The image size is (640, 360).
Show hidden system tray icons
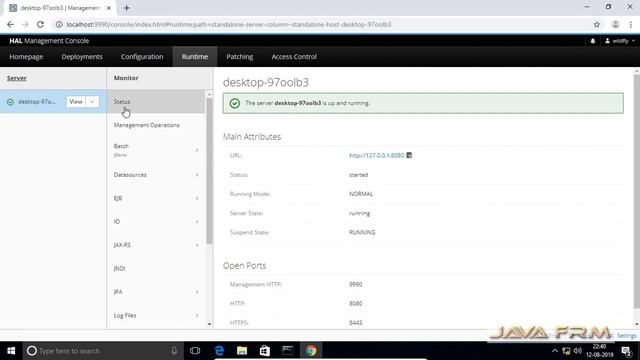click(x=555, y=351)
